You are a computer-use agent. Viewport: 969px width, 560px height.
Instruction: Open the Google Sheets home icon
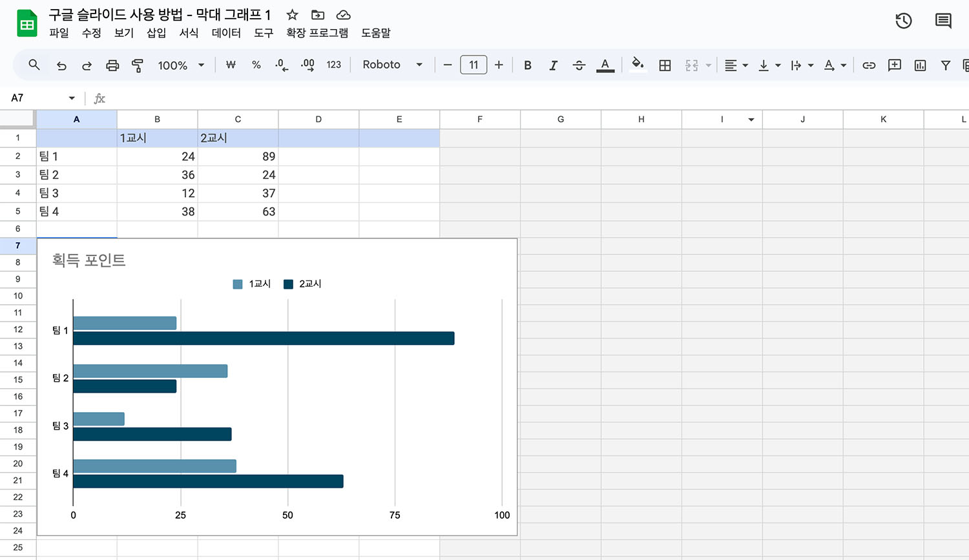(26, 24)
